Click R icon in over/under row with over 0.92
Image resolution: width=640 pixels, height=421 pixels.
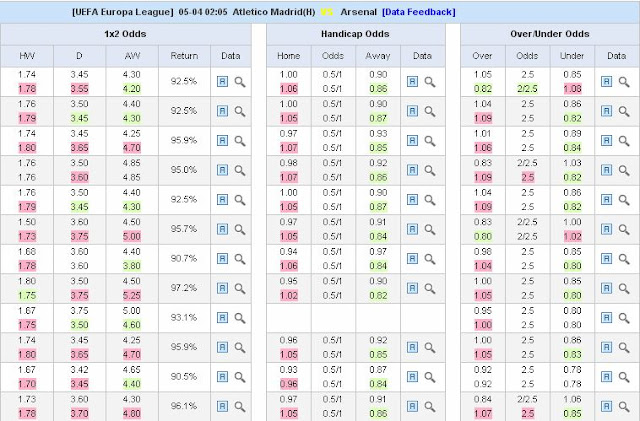click(x=607, y=376)
